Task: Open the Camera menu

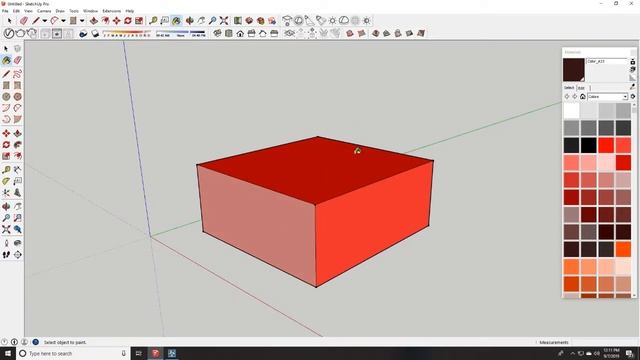Action: 44,11
